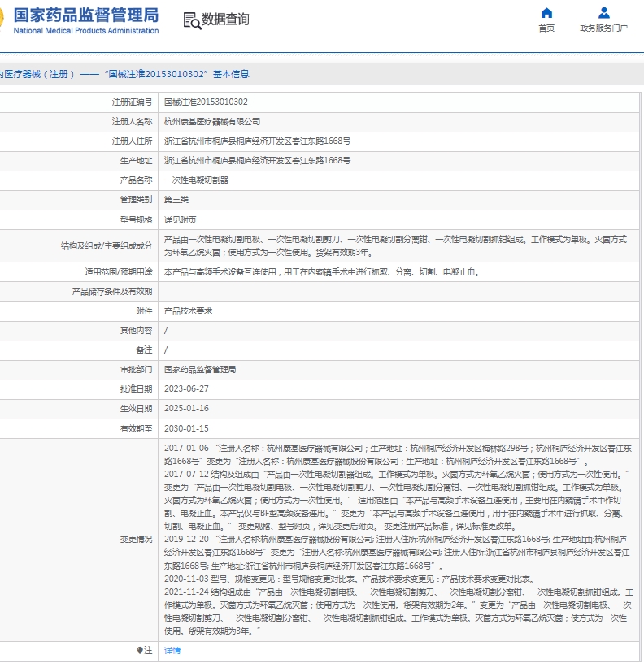Click the 产品名称 row label
This screenshot has width=644, height=668.
(136, 180)
